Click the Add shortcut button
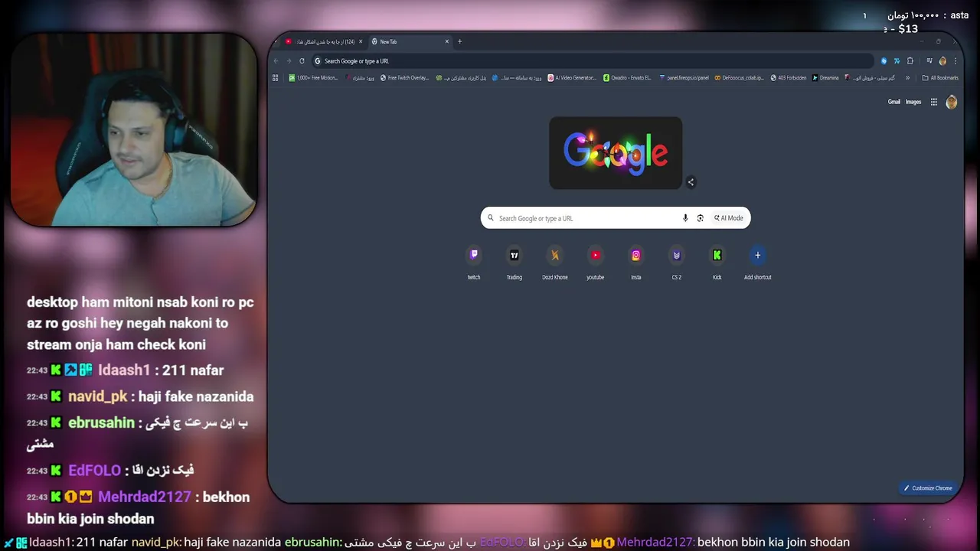The width and height of the screenshot is (980, 551). [x=758, y=262]
